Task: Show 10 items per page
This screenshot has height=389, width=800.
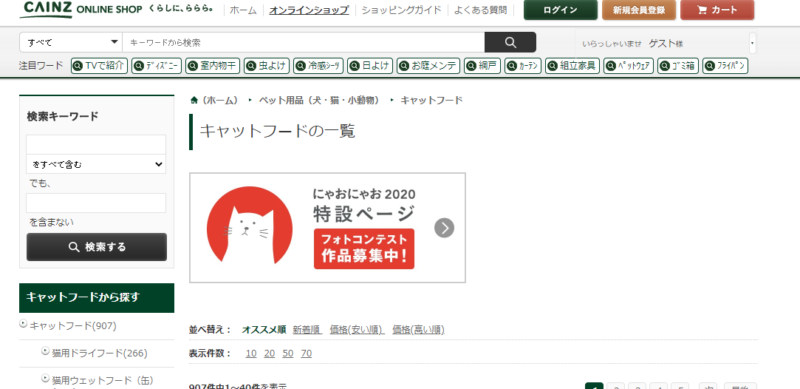Action: point(251,353)
